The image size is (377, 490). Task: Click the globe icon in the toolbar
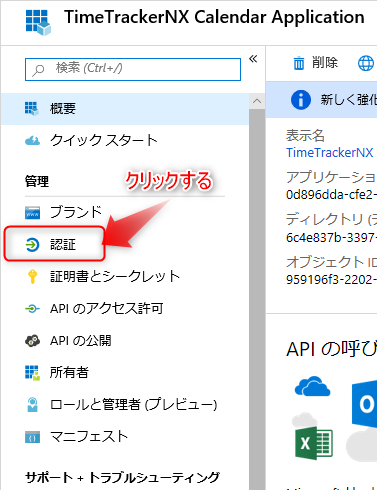click(x=366, y=63)
